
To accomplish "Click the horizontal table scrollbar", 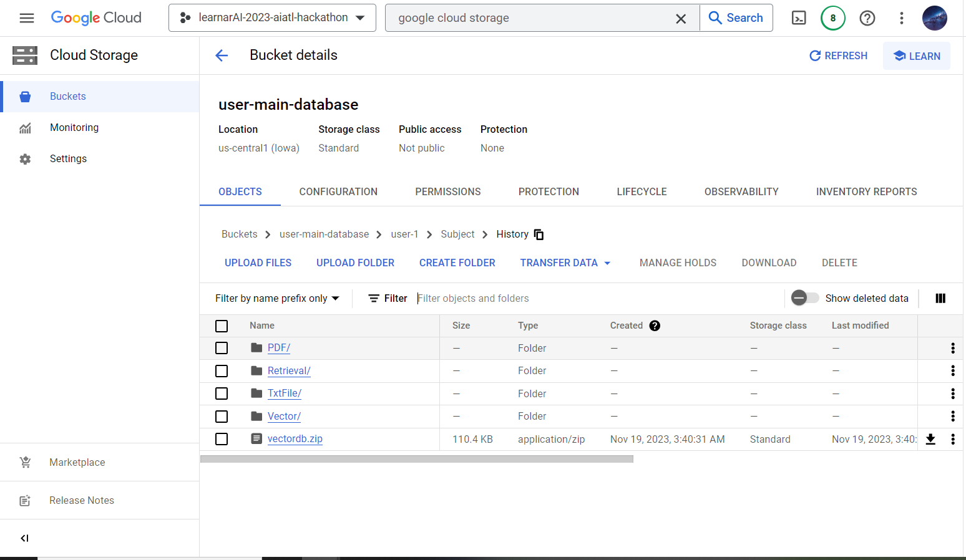I will (x=417, y=459).
